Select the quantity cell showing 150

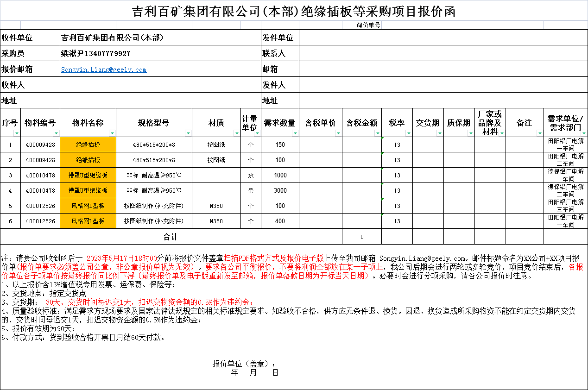pos(280,145)
